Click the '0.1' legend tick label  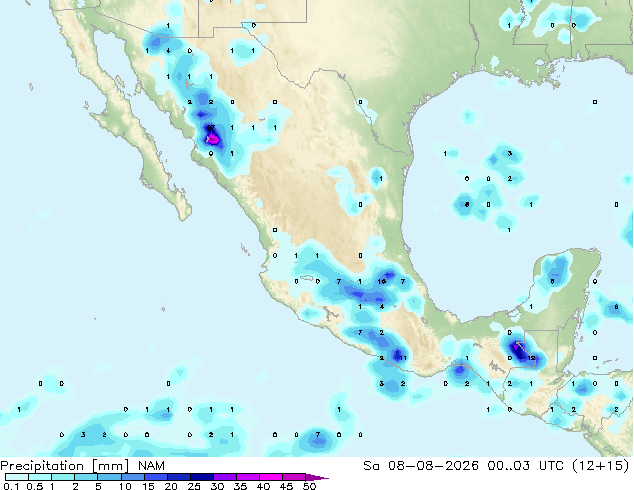(11, 486)
